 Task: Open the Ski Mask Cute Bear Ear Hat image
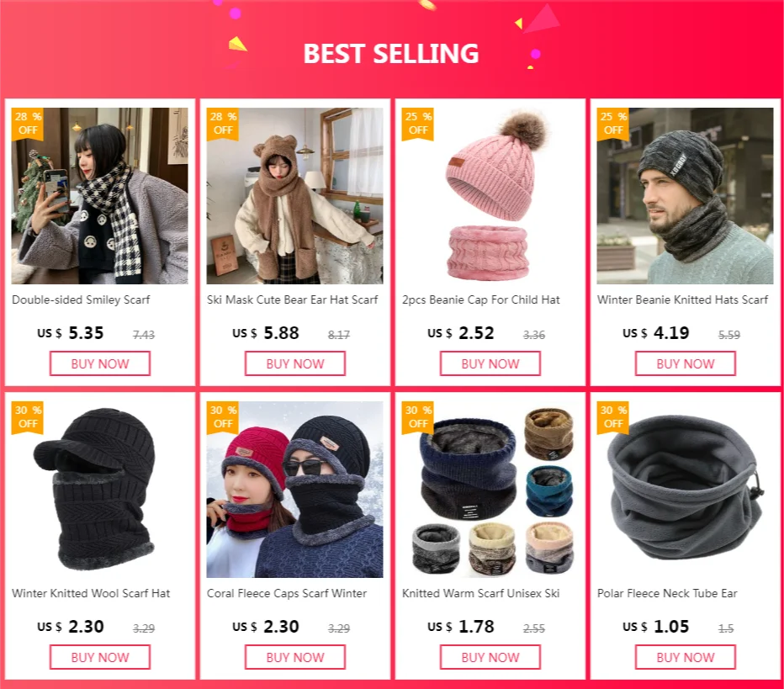pos(295,196)
